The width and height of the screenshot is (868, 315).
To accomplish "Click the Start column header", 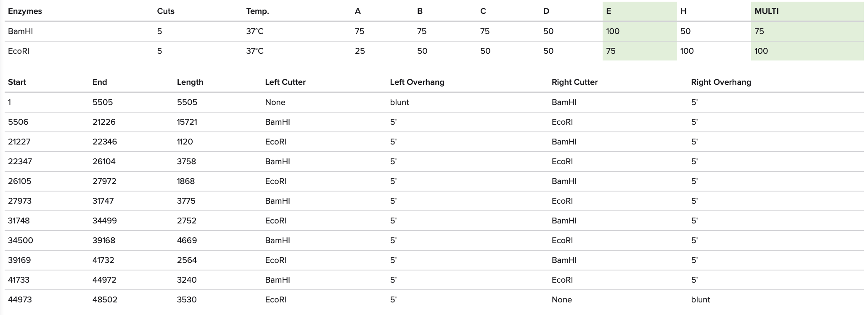I will [x=17, y=82].
